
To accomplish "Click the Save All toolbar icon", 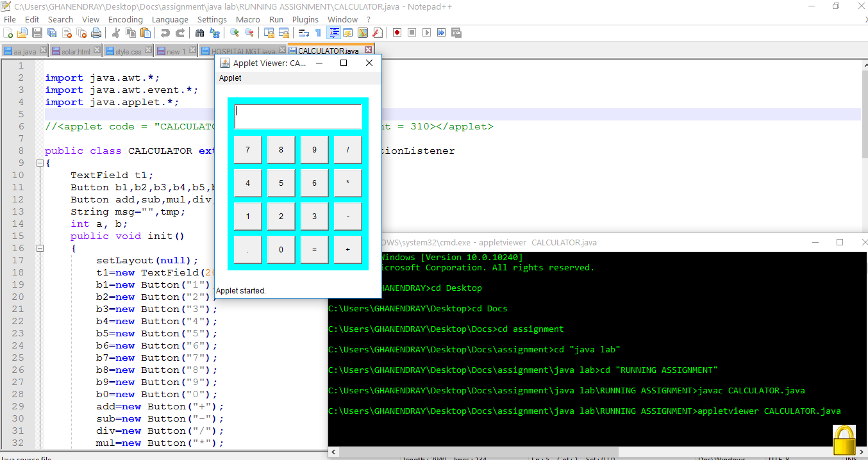I will pyautogui.click(x=52, y=33).
